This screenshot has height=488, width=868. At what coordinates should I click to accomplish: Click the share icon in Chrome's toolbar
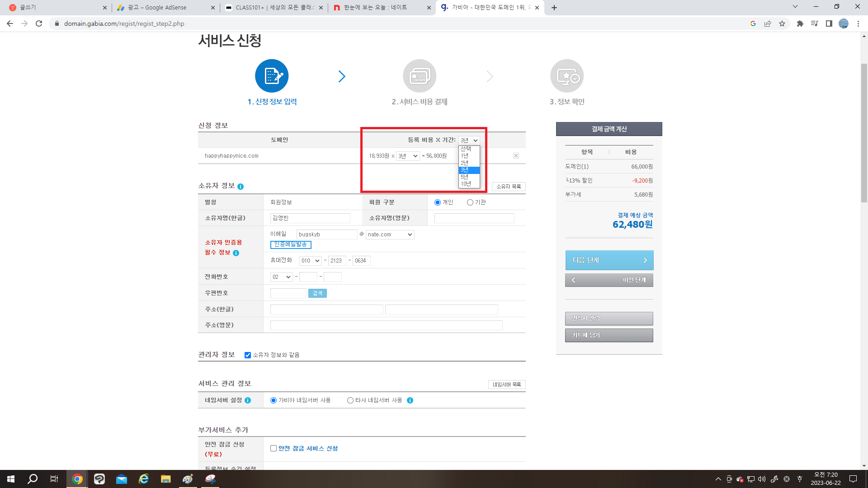point(768,23)
